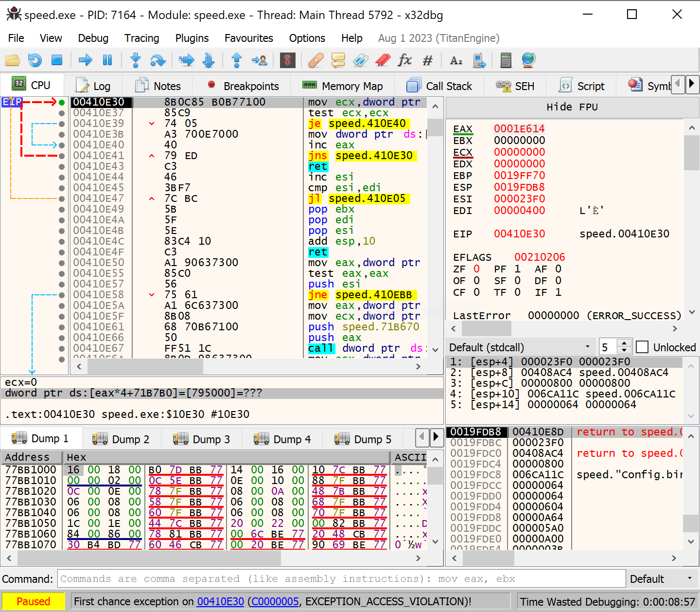Open Patches with the bandage icon
This screenshot has height=612, width=700.
(315, 60)
